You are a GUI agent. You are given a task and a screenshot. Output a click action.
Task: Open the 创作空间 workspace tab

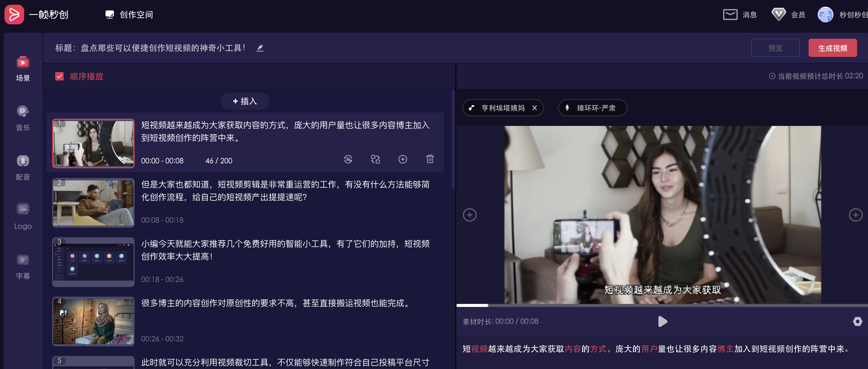pos(129,15)
